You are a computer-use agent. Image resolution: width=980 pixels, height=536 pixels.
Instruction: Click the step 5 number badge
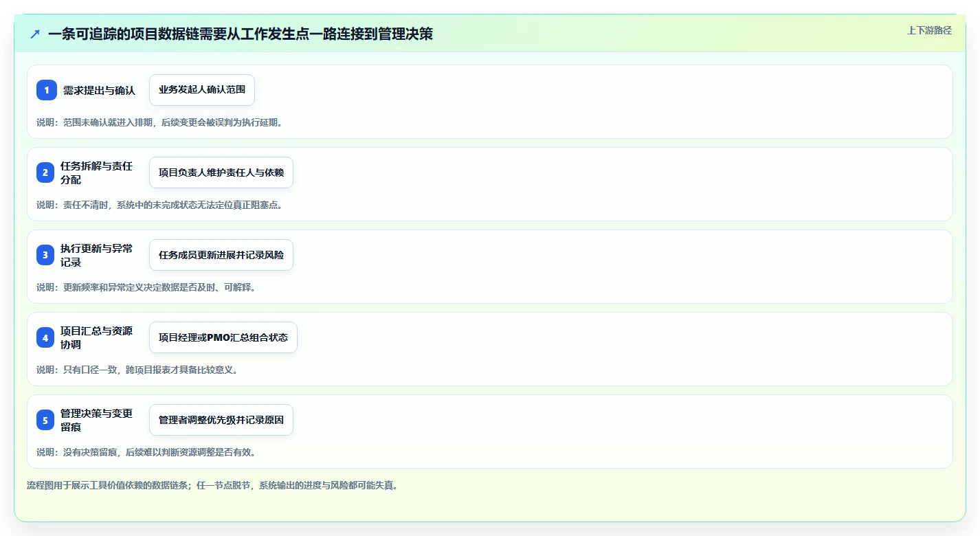click(x=46, y=420)
